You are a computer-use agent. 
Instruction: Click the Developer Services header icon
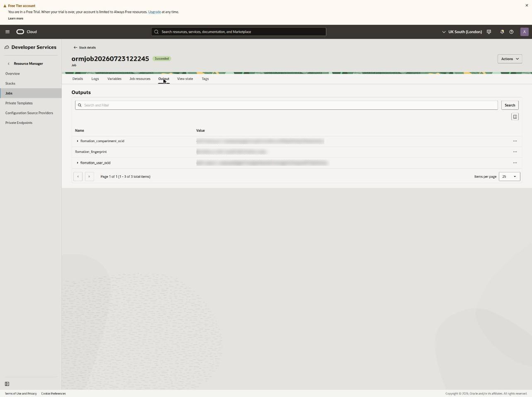[7, 47]
